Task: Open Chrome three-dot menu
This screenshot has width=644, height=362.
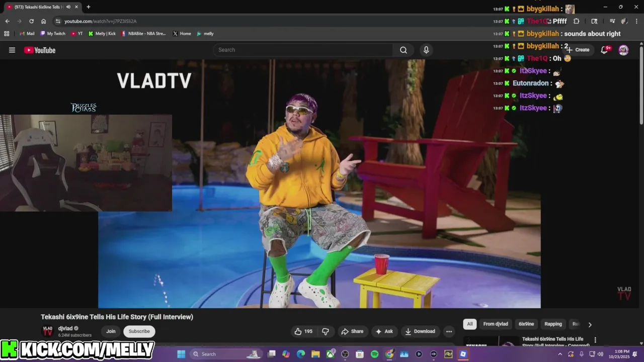Action: [636, 21]
